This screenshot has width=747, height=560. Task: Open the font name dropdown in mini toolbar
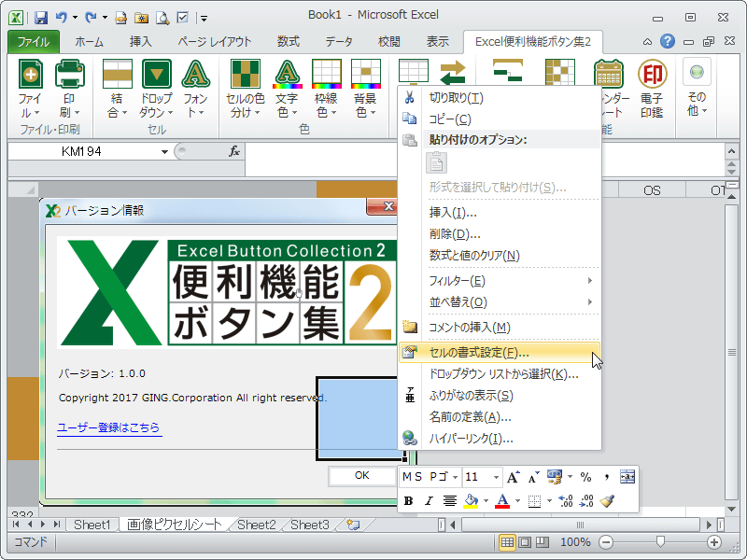click(x=456, y=477)
